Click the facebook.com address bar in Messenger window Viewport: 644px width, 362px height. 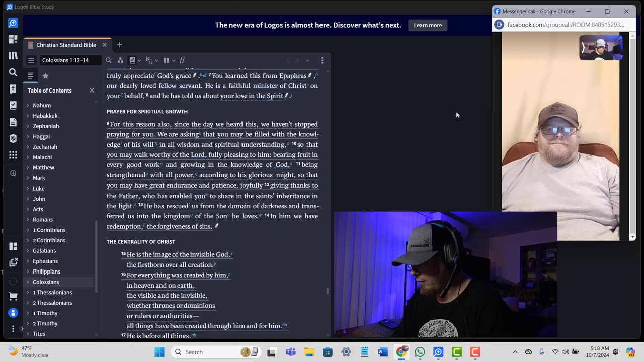point(566,25)
